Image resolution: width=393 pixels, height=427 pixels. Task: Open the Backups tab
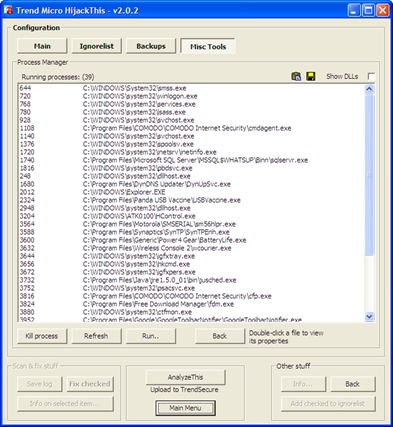[x=151, y=46]
